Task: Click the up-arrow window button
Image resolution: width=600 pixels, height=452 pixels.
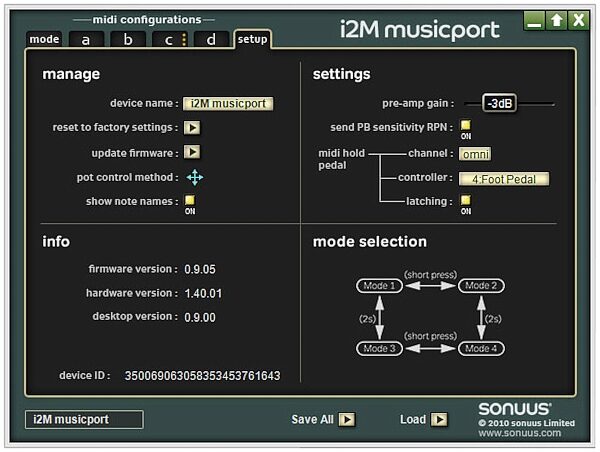Action: (x=556, y=21)
